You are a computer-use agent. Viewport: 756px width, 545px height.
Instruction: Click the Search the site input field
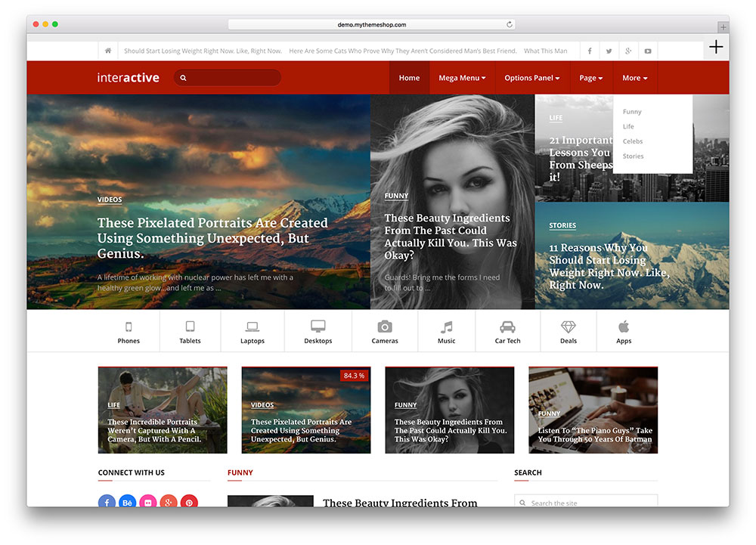(586, 502)
